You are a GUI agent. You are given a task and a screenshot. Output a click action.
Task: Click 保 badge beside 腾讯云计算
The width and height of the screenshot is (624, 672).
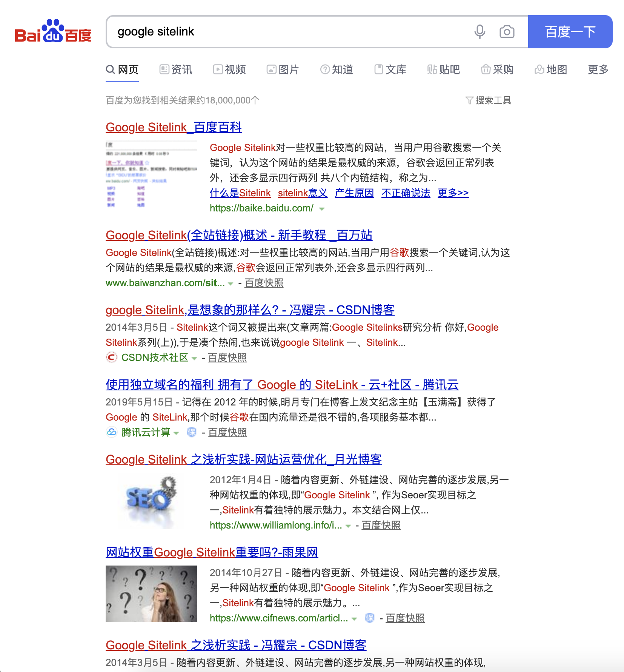coord(192,432)
